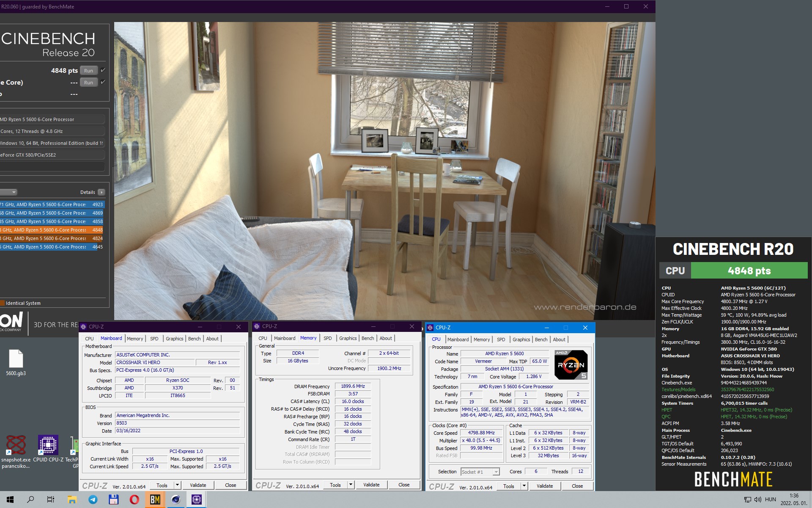
Task: Click the Core Speed 4798.88 MHz field
Action: 481,433
